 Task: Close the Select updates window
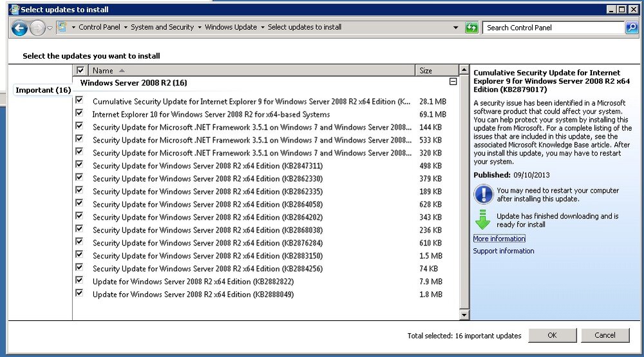click(633, 10)
